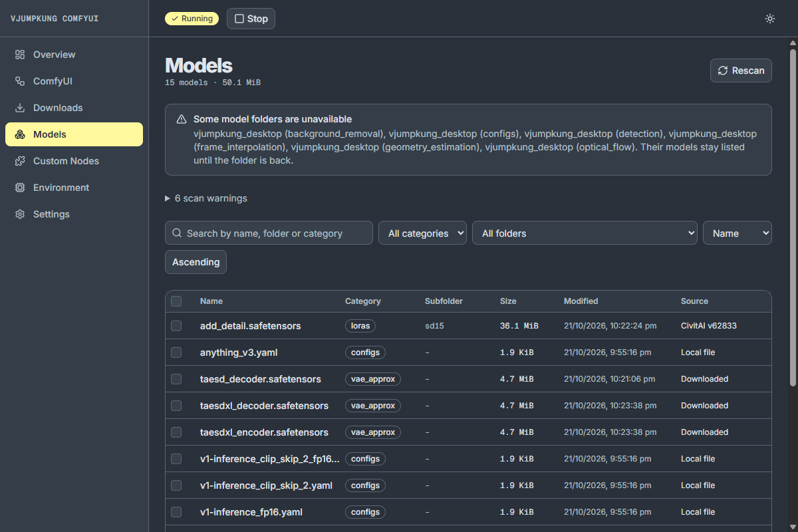
Task: Click the Overview grid icon in the sidebar
Action: pyautogui.click(x=20, y=55)
